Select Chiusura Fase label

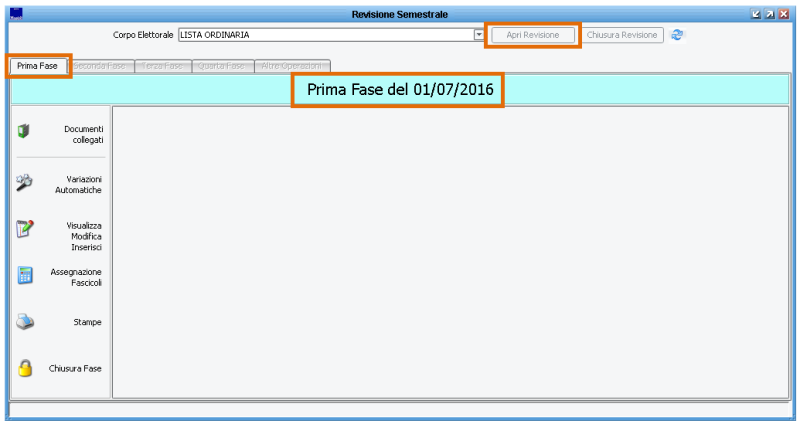pyautogui.click(x=75, y=368)
